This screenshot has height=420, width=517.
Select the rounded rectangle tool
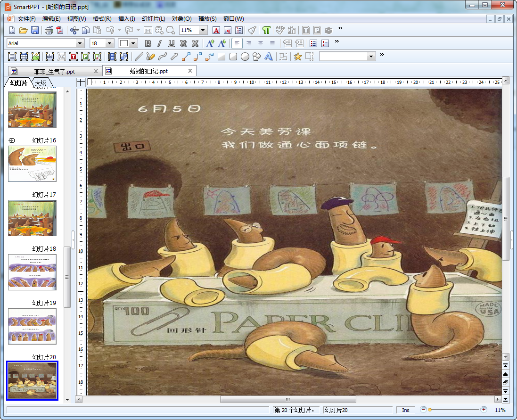click(x=233, y=57)
